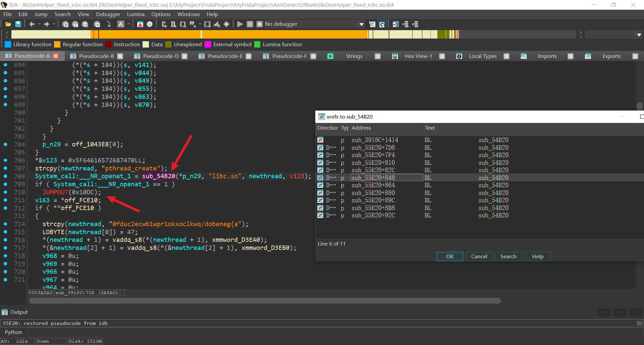Expand the back navigation history dropdown arrow
The image size is (644, 345).
pyautogui.click(x=39, y=24)
